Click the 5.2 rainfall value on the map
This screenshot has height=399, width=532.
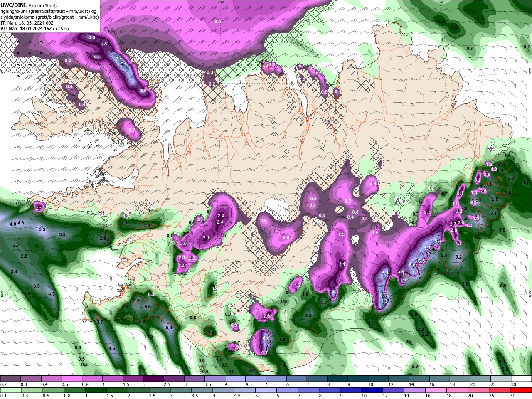pyautogui.click(x=458, y=257)
